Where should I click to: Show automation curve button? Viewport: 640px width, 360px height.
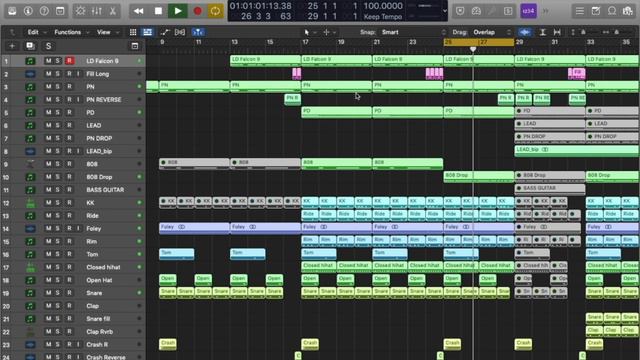165,32
